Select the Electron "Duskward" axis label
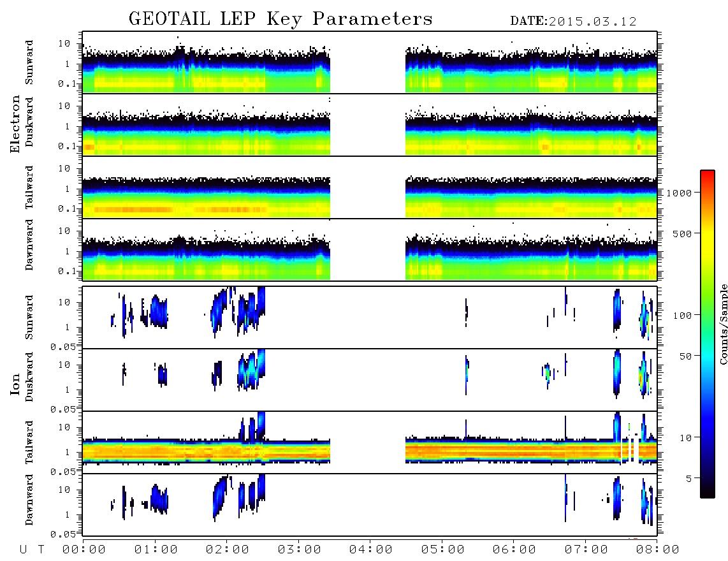 click(x=29, y=122)
